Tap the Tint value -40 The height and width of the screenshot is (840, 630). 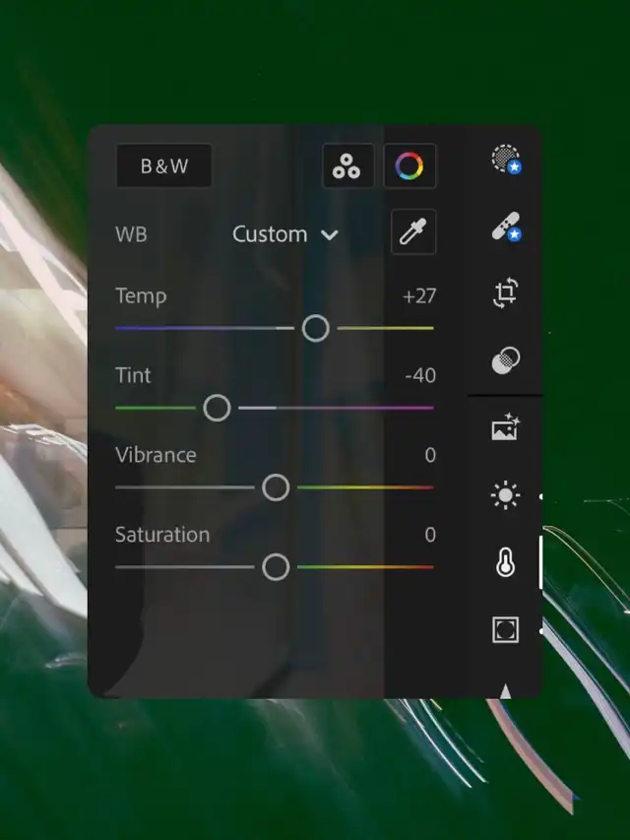419,376
